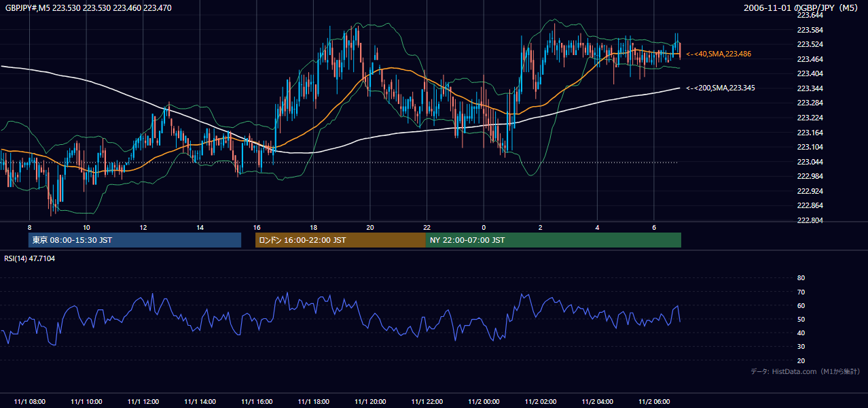Click the GBPJPY#,M5 symbol header text
This screenshot has height=408, width=868.
coord(88,7)
